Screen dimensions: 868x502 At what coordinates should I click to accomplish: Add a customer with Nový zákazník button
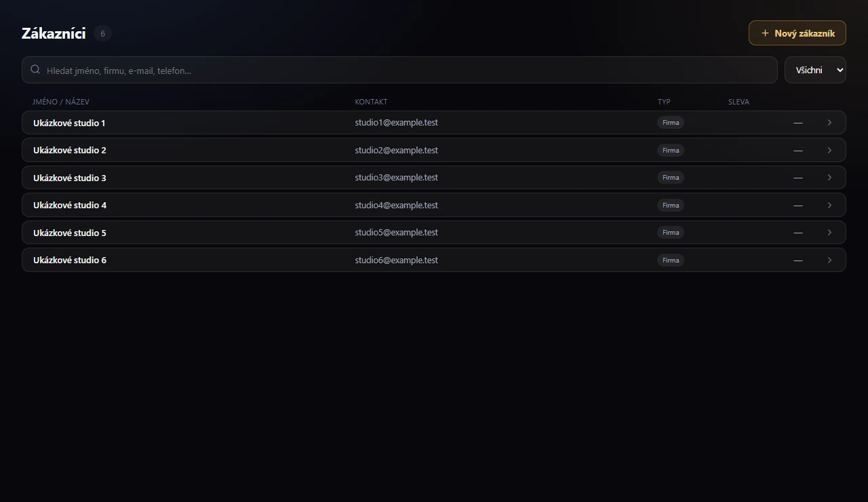point(797,33)
